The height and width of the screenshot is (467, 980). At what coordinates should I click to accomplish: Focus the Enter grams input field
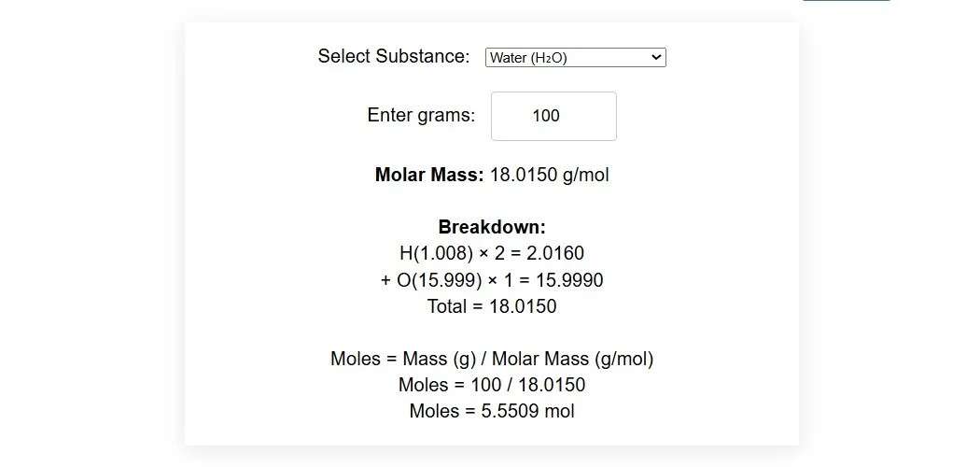pos(553,116)
